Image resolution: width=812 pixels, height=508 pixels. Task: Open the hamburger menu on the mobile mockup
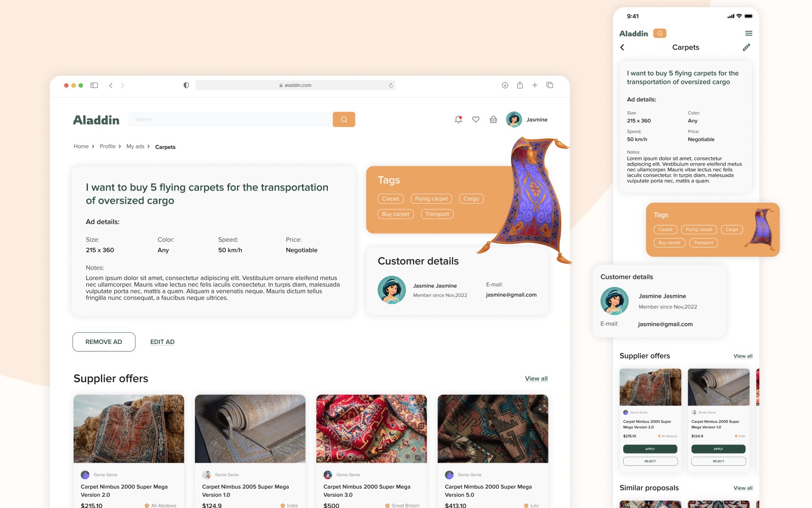tap(749, 33)
